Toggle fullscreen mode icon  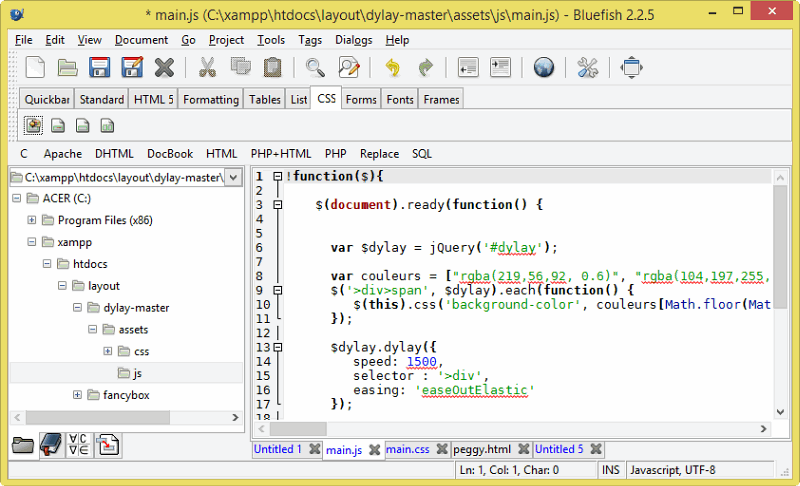pos(631,67)
